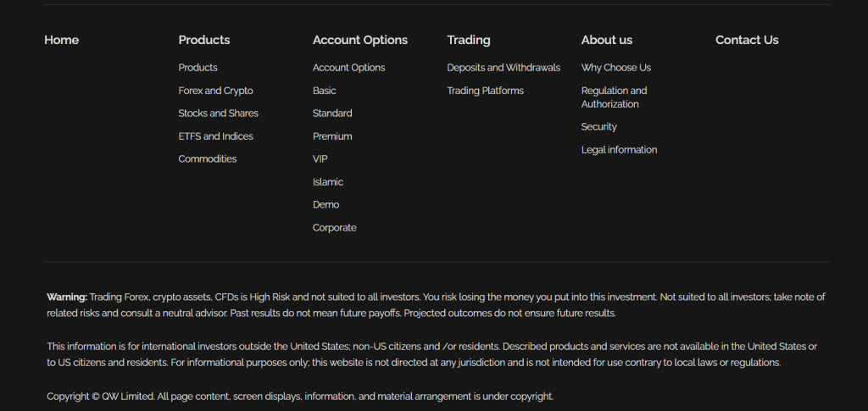View the Trading Platforms link

(x=485, y=91)
